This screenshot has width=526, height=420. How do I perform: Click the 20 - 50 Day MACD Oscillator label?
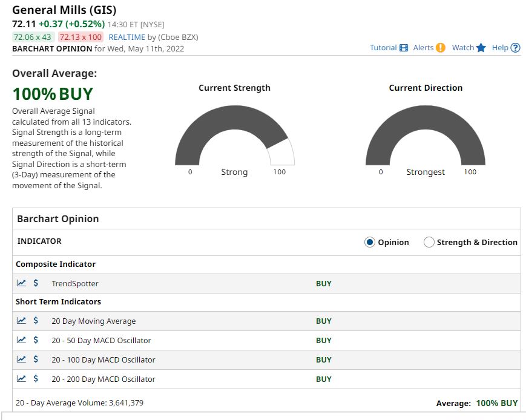[x=101, y=340]
